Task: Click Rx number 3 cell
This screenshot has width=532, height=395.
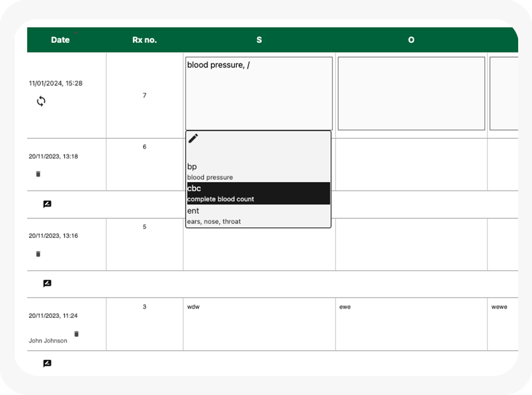Action: click(145, 324)
